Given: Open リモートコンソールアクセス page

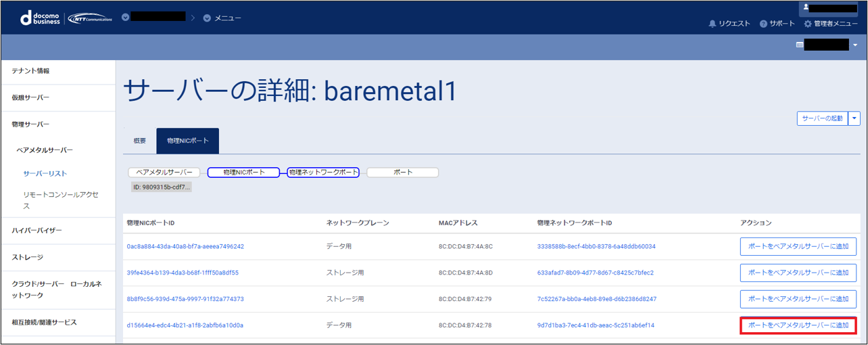Looking at the screenshot, I should tap(61, 200).
